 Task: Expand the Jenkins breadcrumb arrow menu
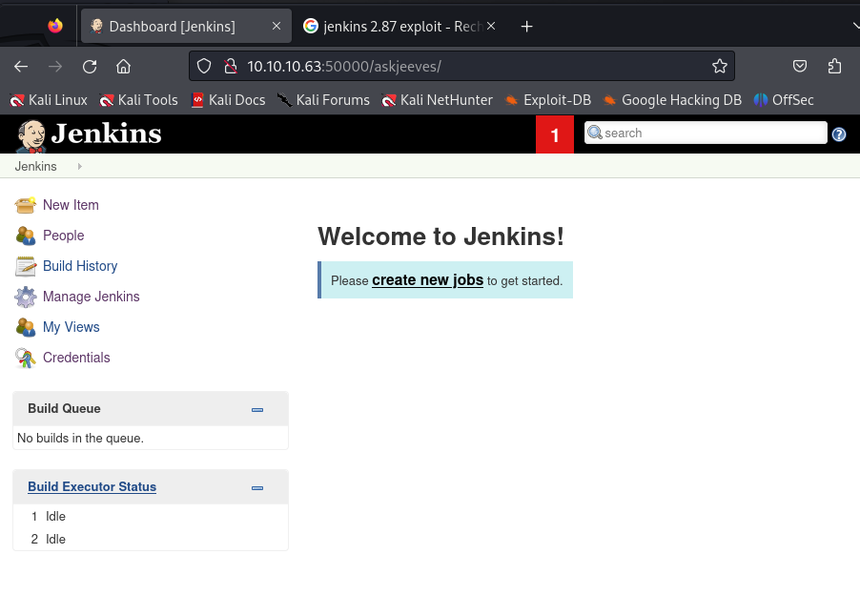click(x=79, y=167)
